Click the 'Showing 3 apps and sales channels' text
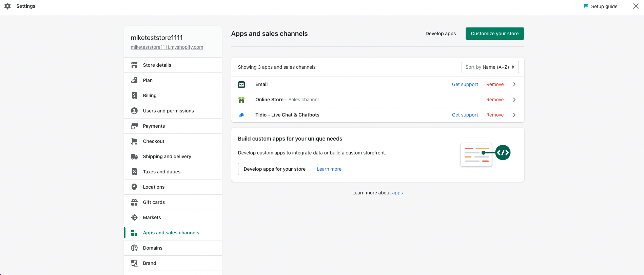Image resolution: width=644 pixels, height=275 pixels. [277, 67]
